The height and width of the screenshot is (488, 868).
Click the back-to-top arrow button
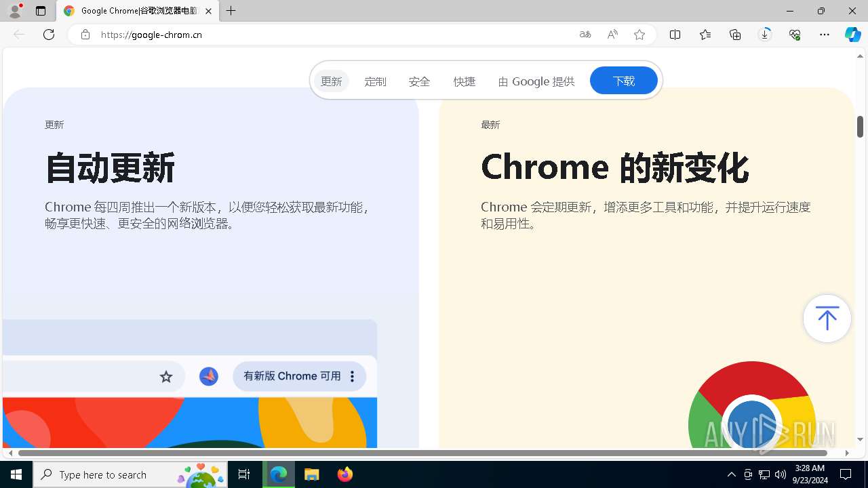click(x=827, y=318)
